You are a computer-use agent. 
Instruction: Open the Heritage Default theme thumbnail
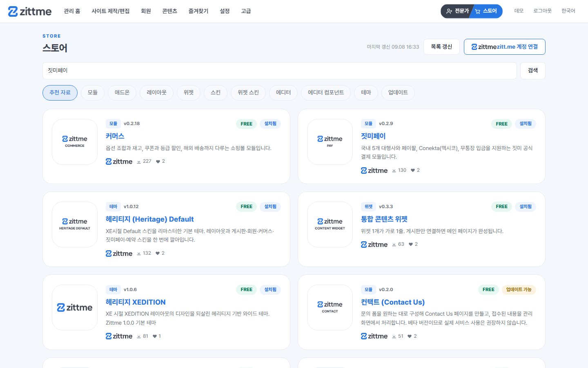(x=75, y=224)
